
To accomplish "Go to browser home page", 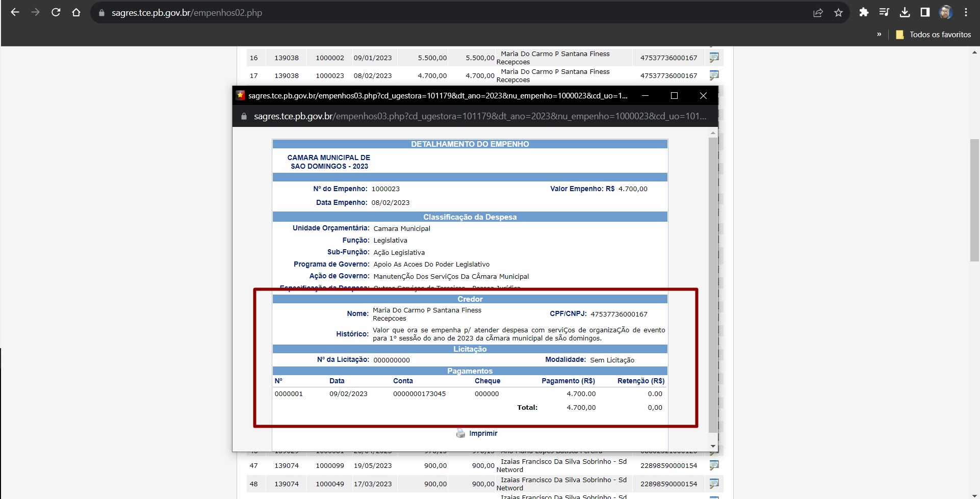I will pos(76,13).
